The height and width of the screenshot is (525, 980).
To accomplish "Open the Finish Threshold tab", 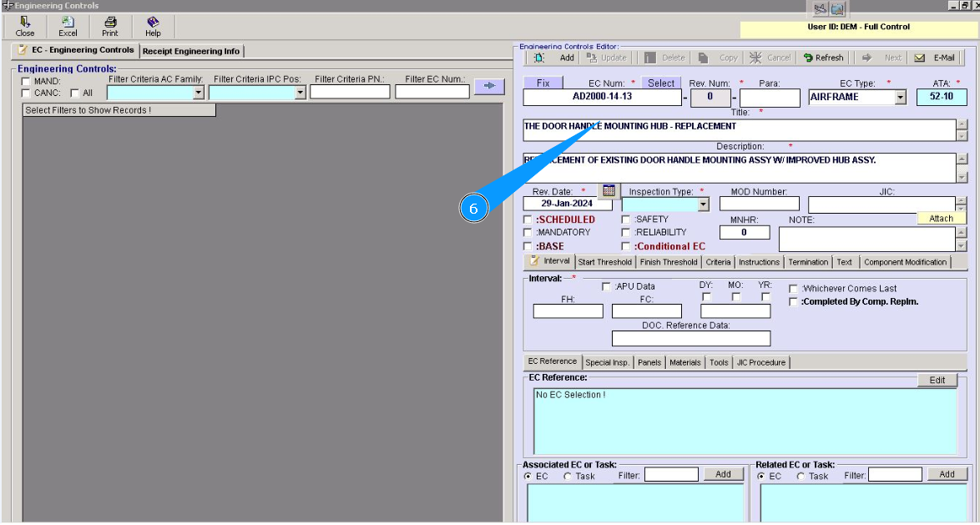I will (x=668, y=262).
